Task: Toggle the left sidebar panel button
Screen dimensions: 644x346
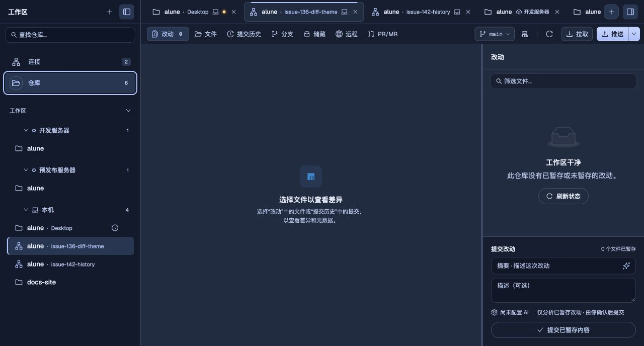Action: pos(127,12)
